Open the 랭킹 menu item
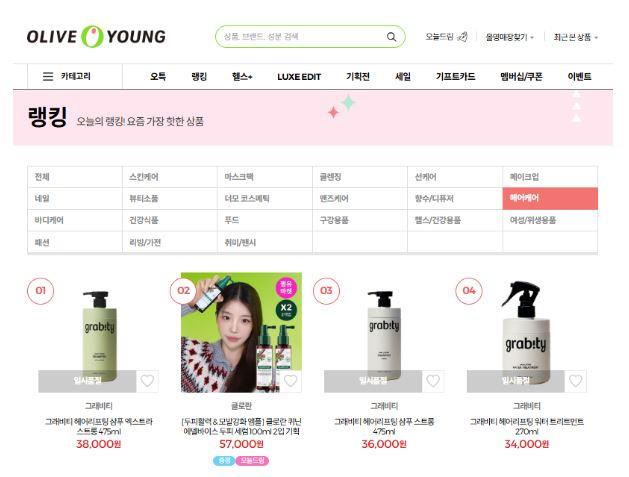This screenshot has width=629, height=477. 199,76
